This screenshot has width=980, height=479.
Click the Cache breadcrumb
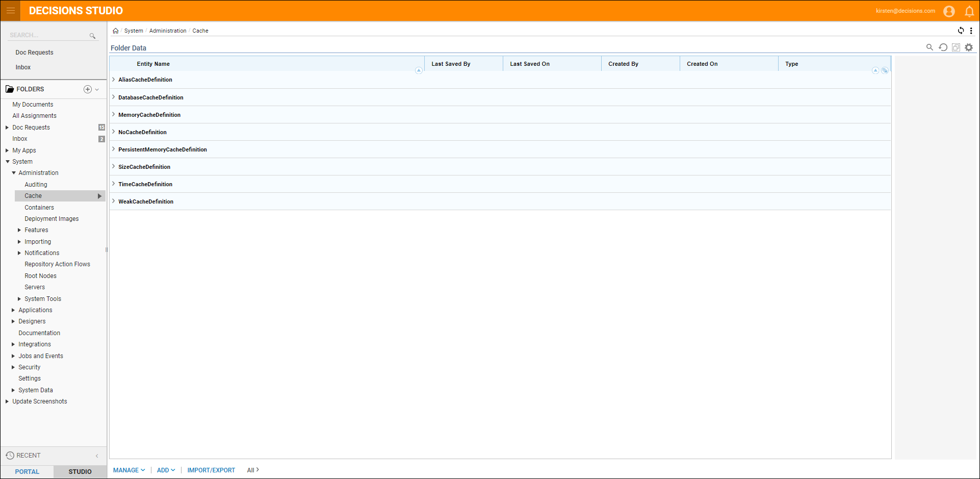click(x=200, y=31)
